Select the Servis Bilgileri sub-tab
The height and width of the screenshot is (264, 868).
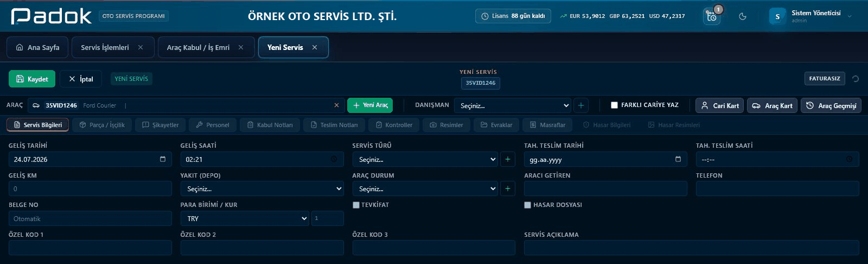pyautogui.click(x=37, y=125)
